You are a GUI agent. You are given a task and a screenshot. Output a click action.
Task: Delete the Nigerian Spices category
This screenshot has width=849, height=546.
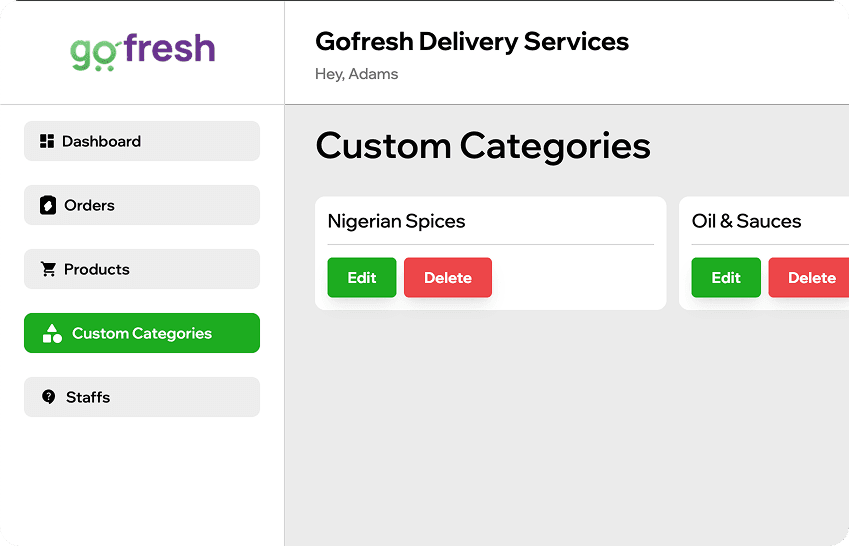[x=448, y=278]
